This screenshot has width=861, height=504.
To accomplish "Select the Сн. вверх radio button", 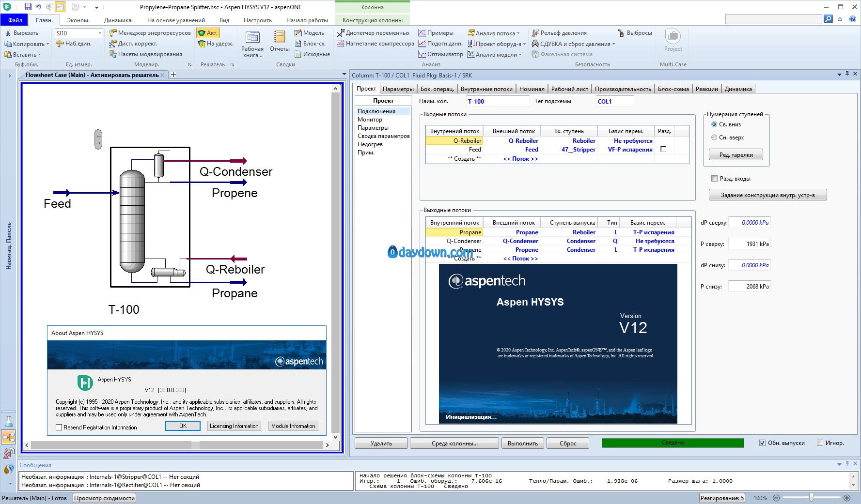I will 714,137.
